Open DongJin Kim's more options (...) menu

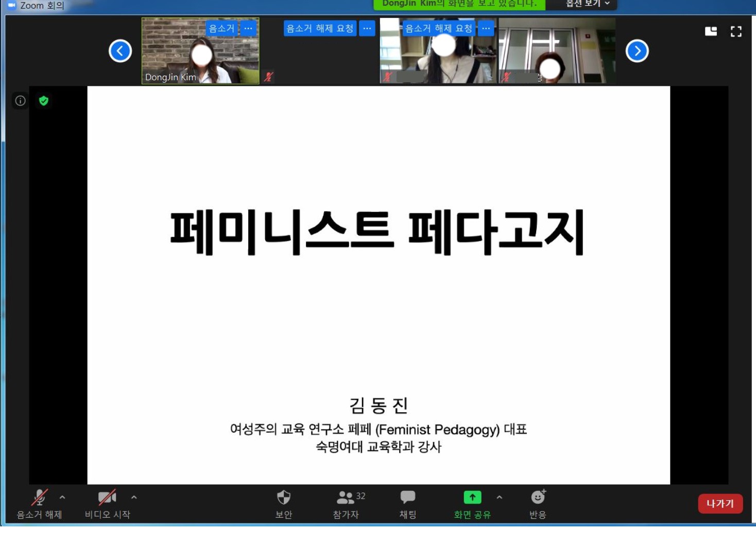tap(248, 29)
